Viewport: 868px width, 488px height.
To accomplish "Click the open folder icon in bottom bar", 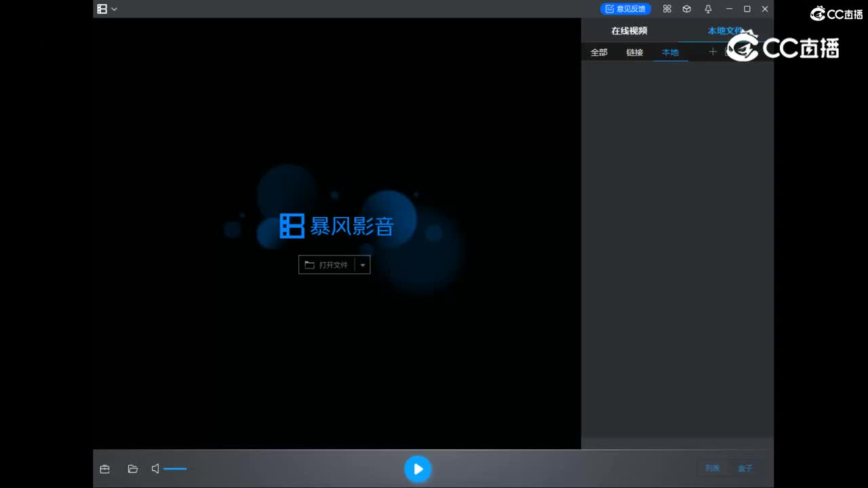I will pyautogui.click(x=133, y=469).
